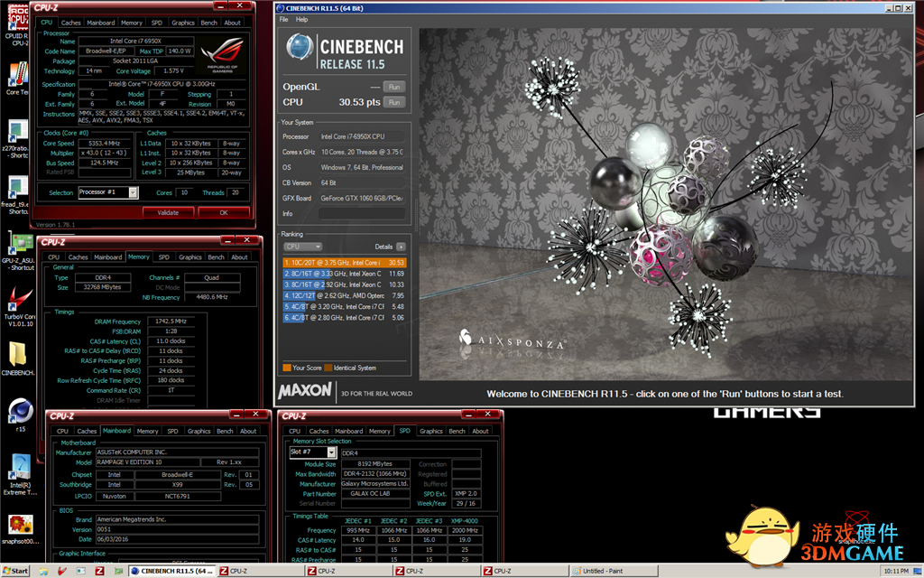Open About tab in top CPU-Z window
Viewport: 924px width, 578px height.
tap(232, 23)
